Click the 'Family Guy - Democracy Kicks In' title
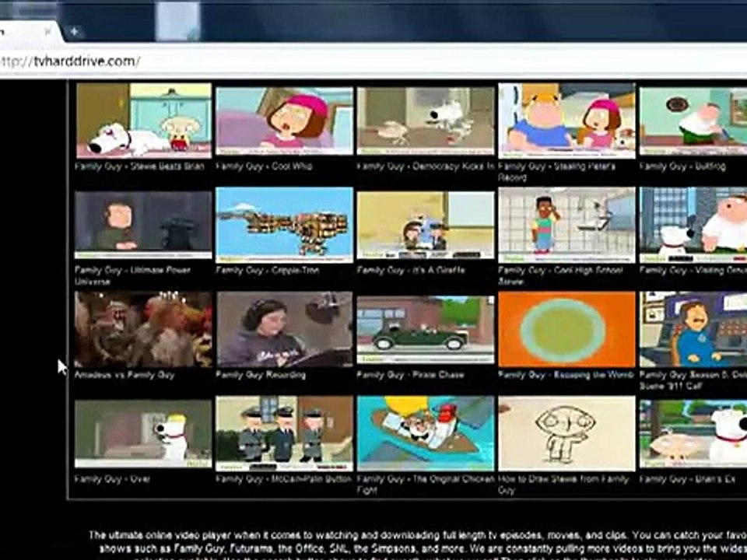 click(426, 166)
